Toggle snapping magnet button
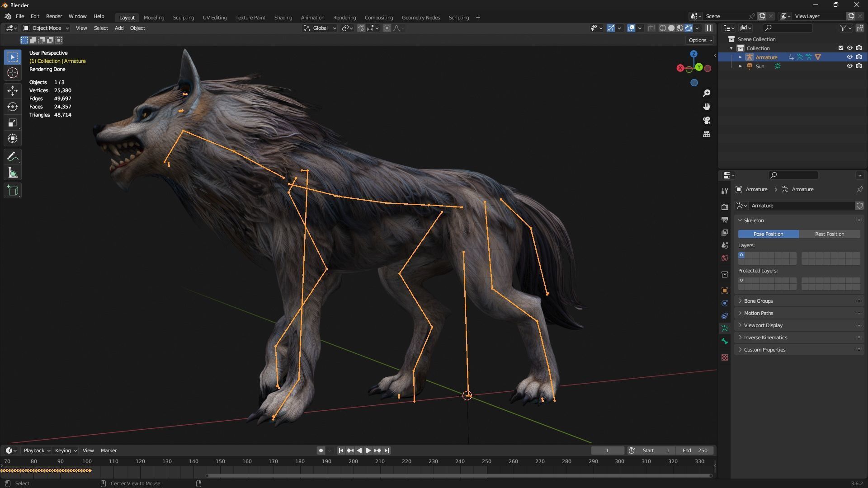This screenshot has width=868, height=488. [361, 28]
